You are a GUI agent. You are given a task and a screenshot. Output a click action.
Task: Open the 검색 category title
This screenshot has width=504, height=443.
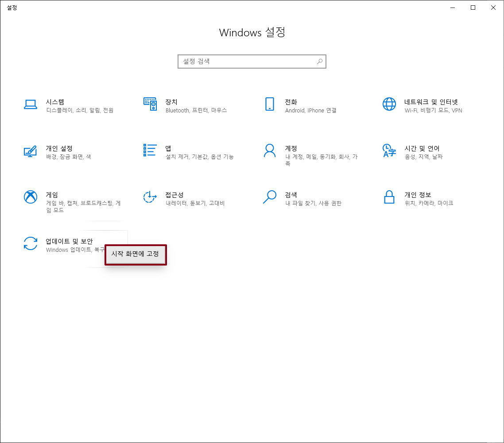pos(291,195)
